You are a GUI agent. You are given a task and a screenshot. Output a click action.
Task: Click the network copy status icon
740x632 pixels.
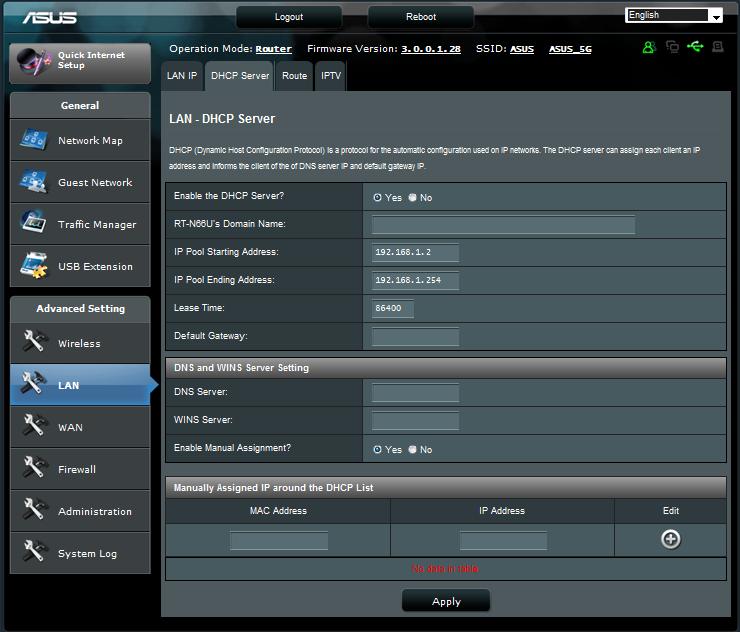672,47
